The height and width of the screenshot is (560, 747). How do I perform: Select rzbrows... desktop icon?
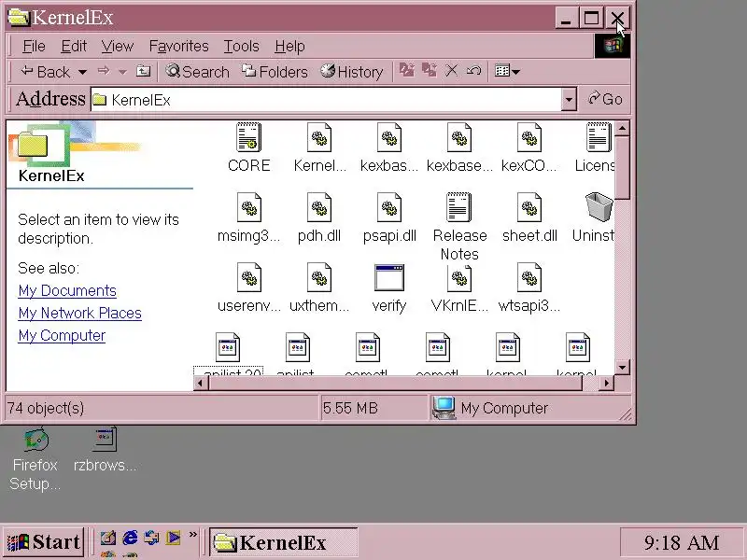click(x=105, y=450)
